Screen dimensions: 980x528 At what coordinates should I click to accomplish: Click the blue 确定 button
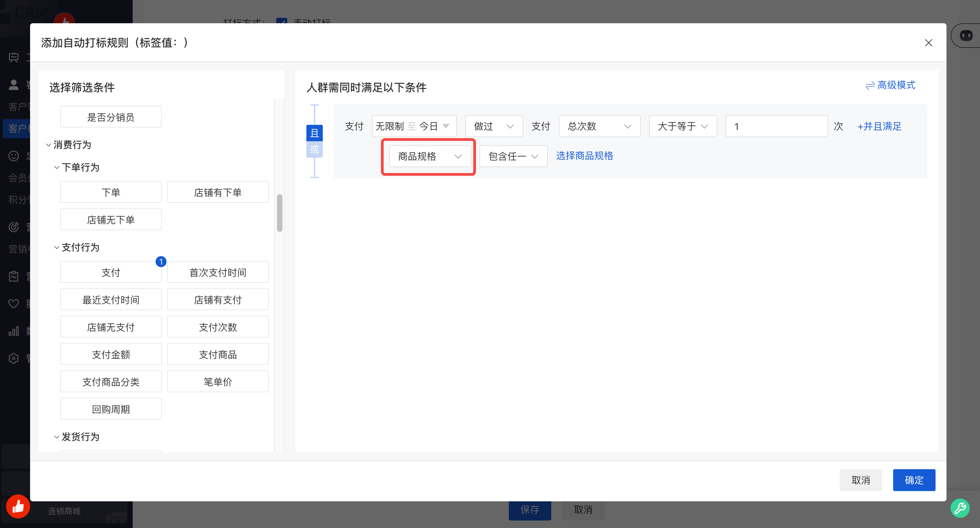click(x=914, y=480)
